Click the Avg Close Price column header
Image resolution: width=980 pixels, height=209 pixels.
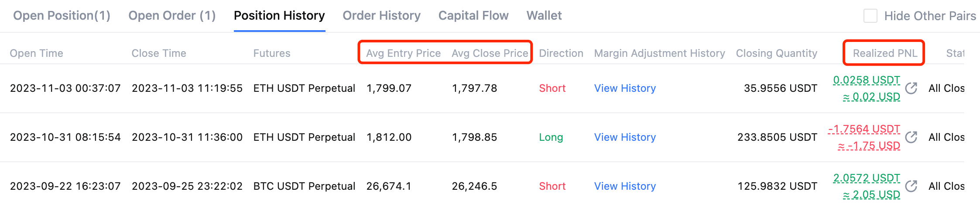point(490,53)
